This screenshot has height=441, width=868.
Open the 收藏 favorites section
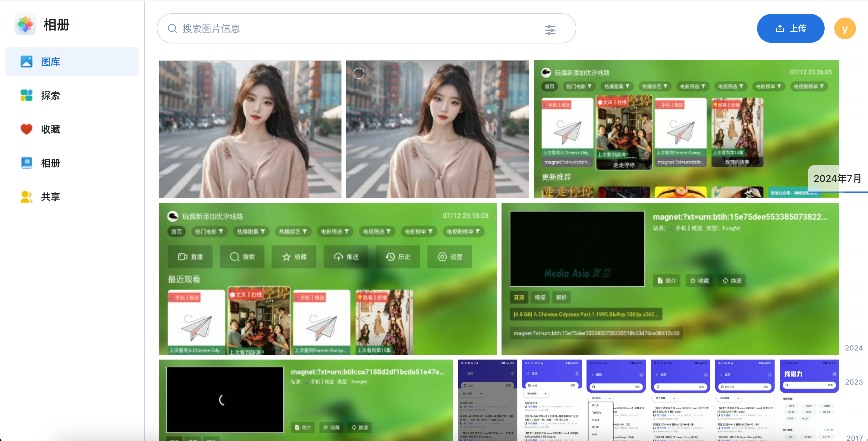click(72, 129)
